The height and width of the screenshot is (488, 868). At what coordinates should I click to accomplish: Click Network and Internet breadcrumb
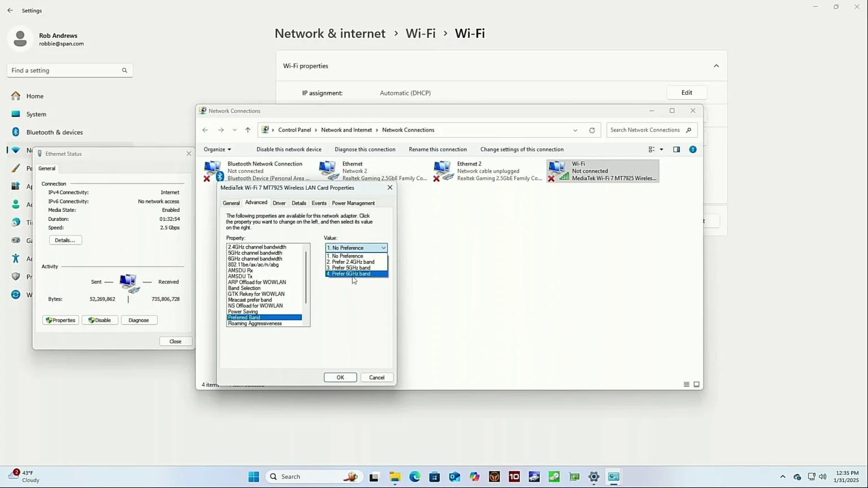click(346, 130)
